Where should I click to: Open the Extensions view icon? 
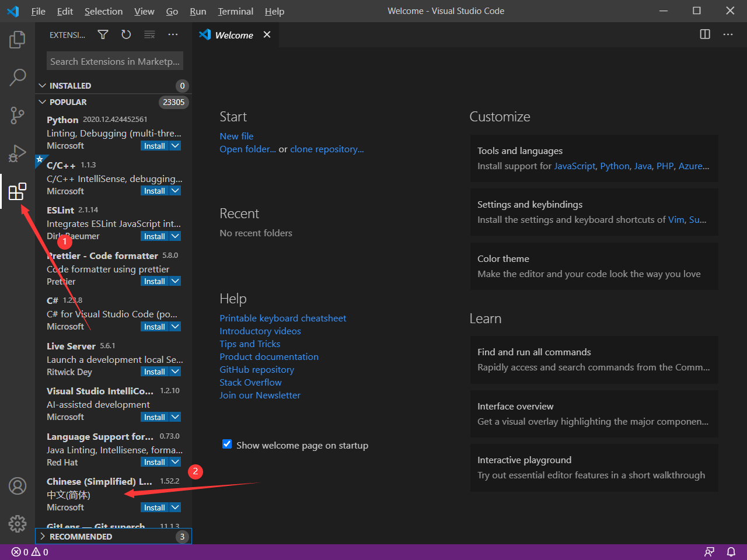point(17,191)
